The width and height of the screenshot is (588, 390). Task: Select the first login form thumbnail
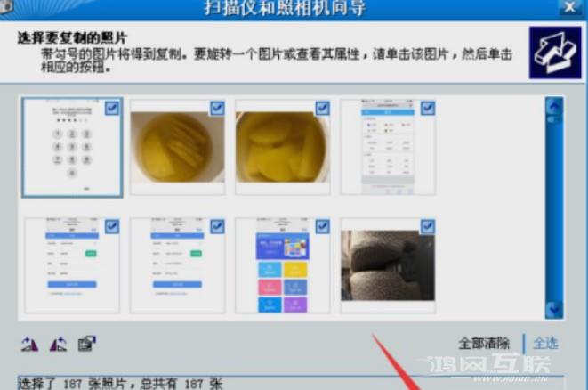[x=72, y=265]
